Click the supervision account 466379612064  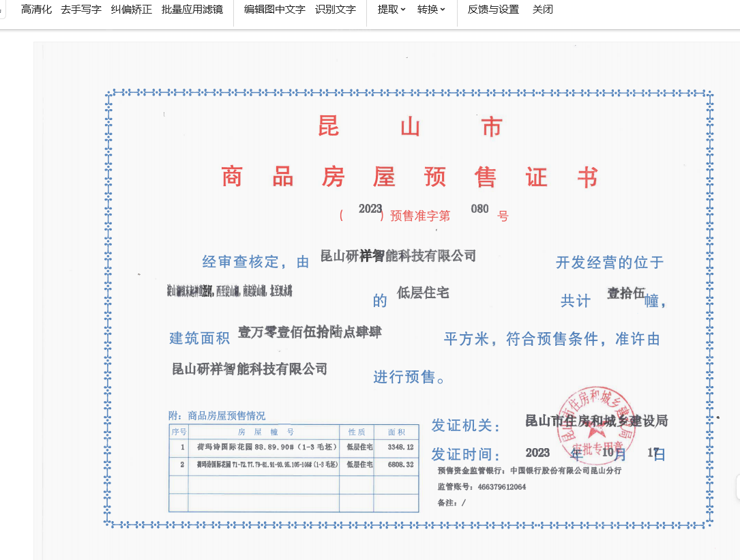[502, 487]
